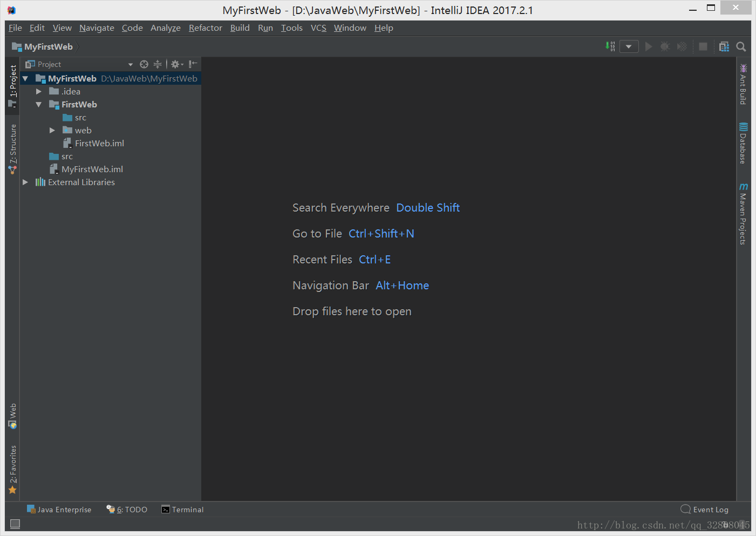Open the run configuration dropdown
The width and height of the screenshot is (756, 536).
(x=629, y=46)
